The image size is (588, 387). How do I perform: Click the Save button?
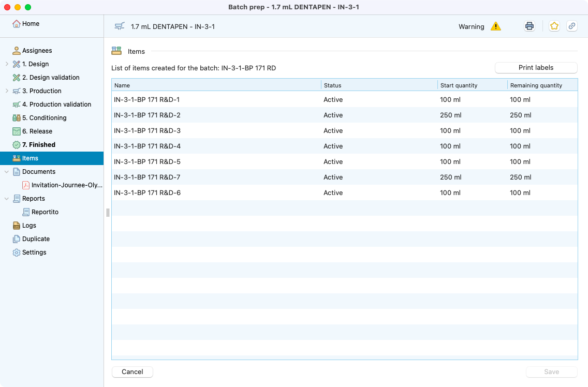point(551,371)
